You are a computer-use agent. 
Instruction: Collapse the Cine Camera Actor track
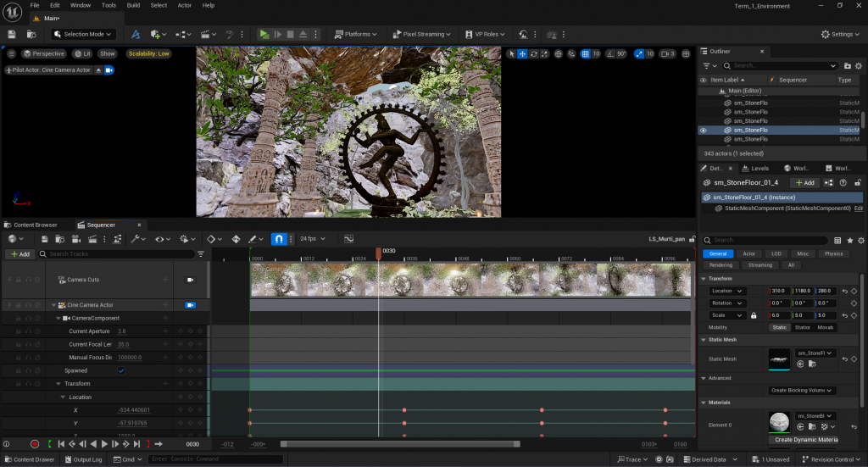(53, 305)
